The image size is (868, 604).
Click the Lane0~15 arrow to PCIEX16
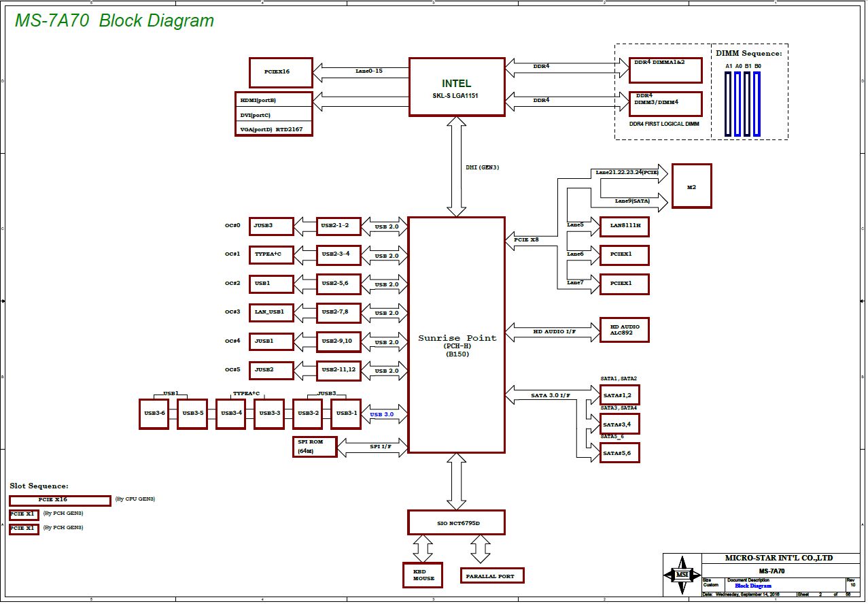[x=360, y=71]
